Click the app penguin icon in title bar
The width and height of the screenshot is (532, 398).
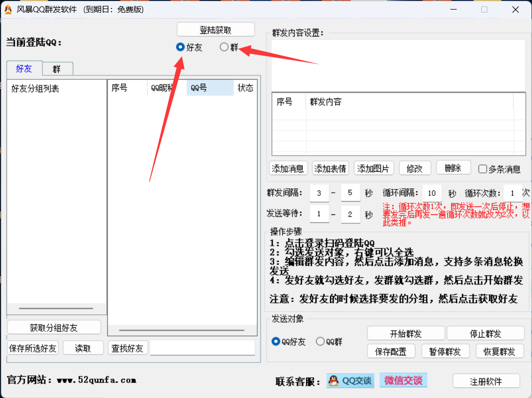pos(8,10)
